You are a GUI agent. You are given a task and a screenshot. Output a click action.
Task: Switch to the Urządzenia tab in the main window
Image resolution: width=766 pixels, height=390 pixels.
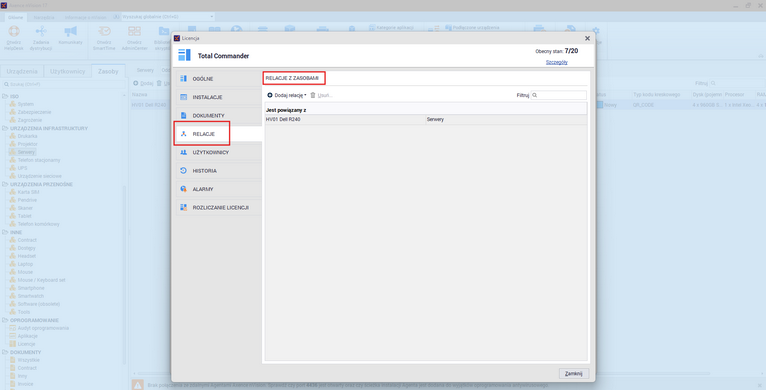coord(22,71)
